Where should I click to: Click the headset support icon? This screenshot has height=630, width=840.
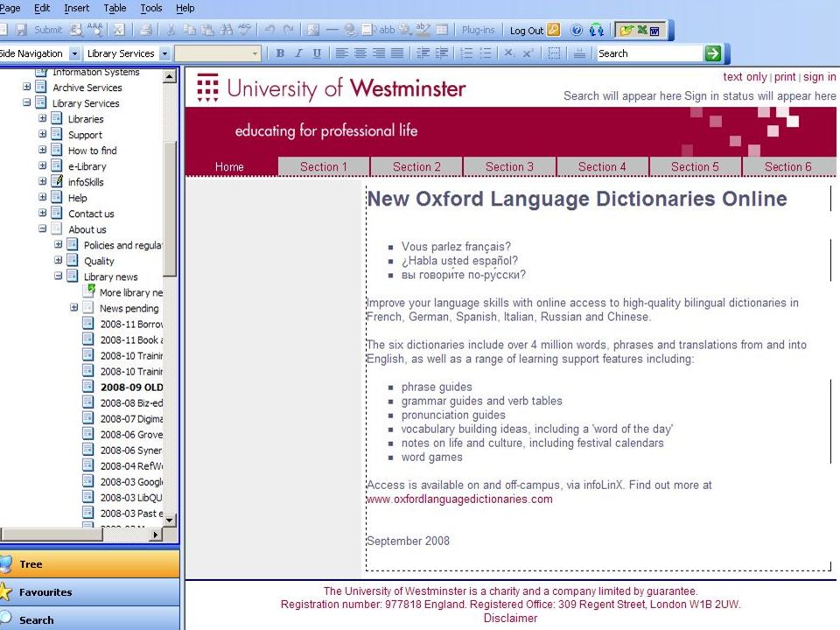[x=596, y=30]
